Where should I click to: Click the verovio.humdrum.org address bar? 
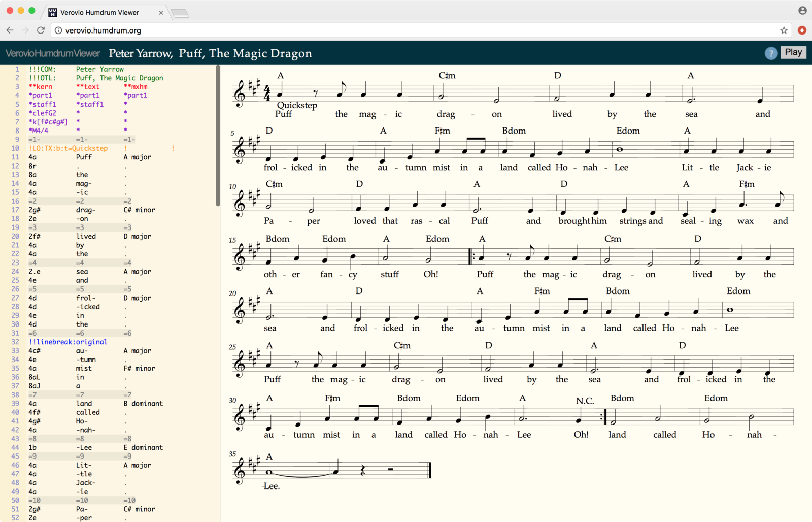coord(406,30)
